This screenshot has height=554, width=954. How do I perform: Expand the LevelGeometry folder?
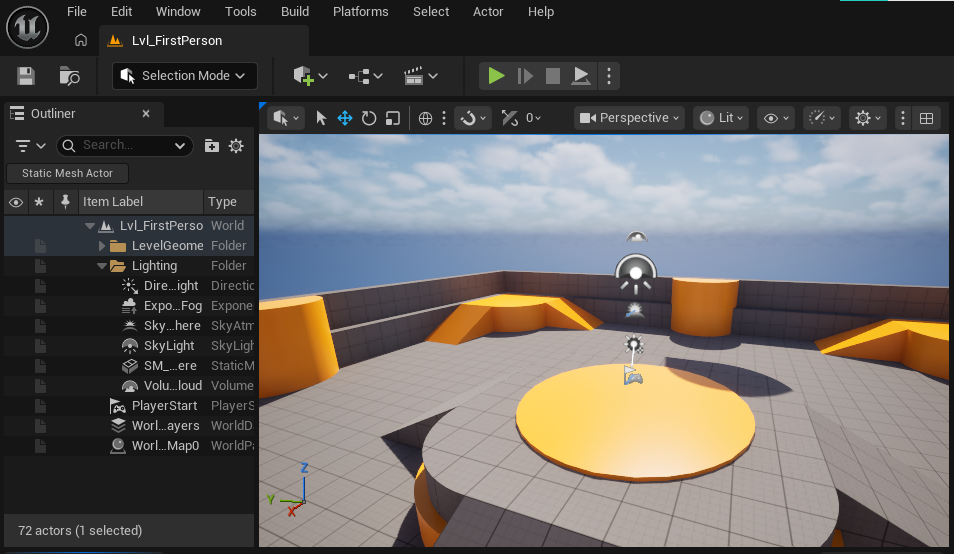pyautogui.click(x=102, y=246)
